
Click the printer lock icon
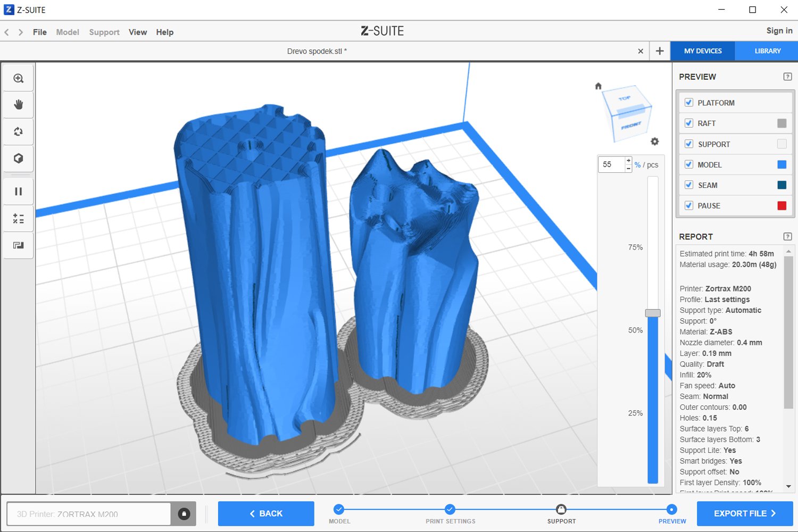point(184,514)
